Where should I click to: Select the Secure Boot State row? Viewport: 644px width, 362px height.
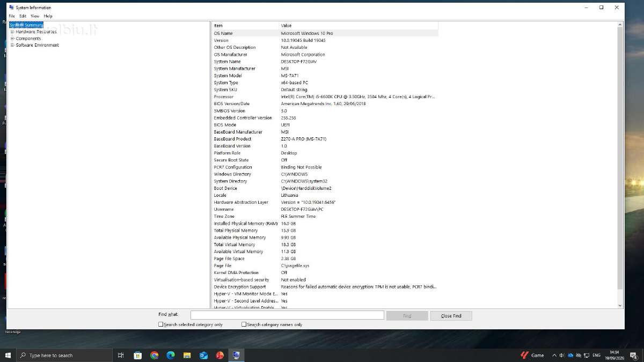[x=325, y=160]
